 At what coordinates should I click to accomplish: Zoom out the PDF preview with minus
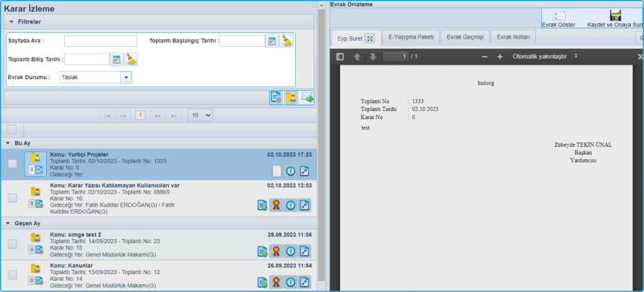[484, 56]
